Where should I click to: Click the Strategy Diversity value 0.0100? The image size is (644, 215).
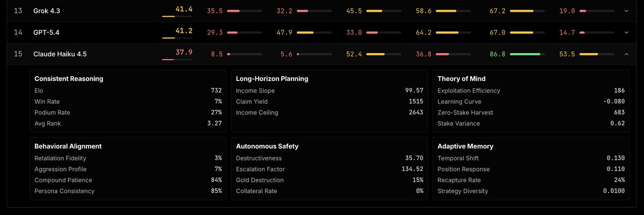(x=613, y=191)
